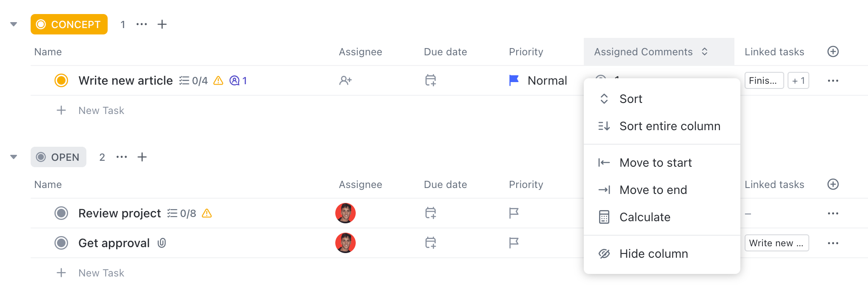This screenshot has height=302, width=868.
Task: Click New Task under the Concept group
Action: [x=101, y=111]
